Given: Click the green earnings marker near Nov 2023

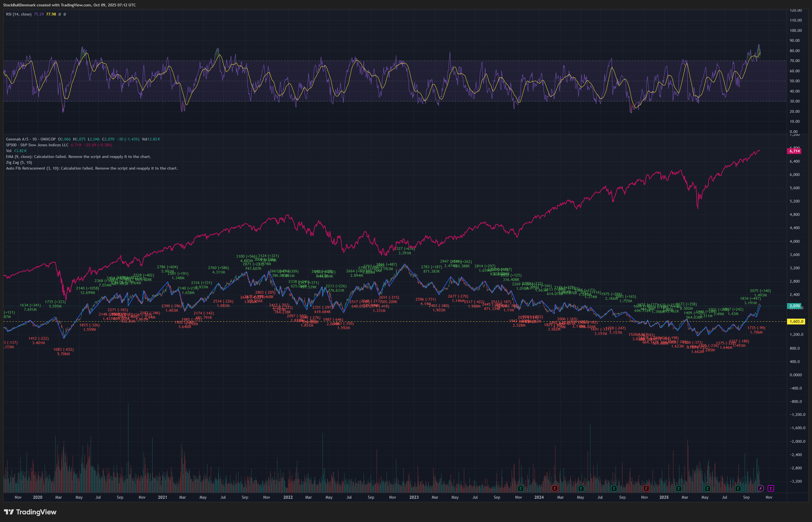Looking at the screenshot, I should (x=521, y=488).
